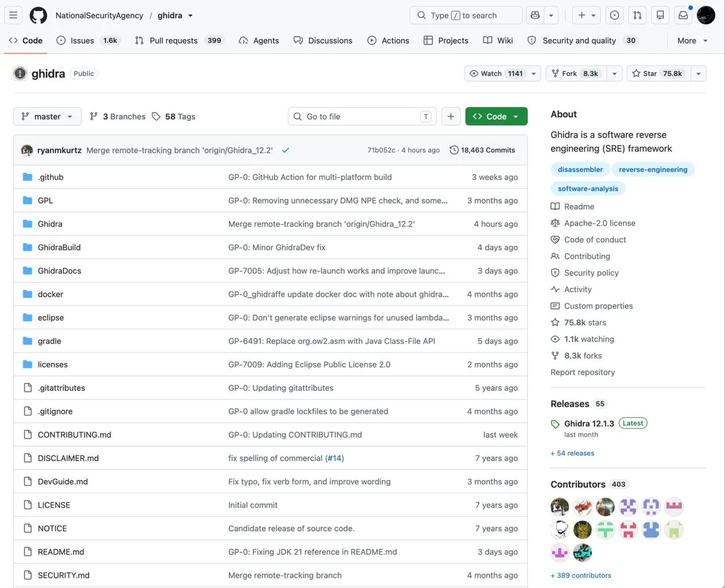Click the disassembler topic tag
This screenshot has height=588, width=725.
click(580, 169)
